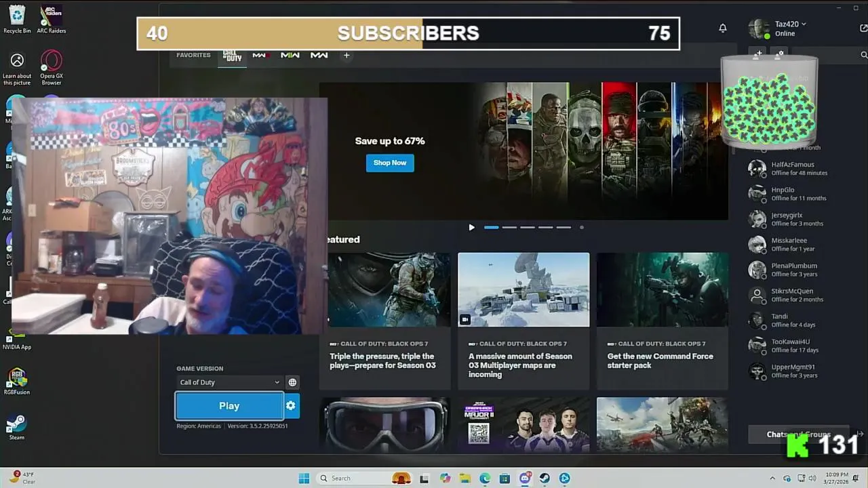Open the Windows Start menu

pyautogui.click(x=304, y=479)
